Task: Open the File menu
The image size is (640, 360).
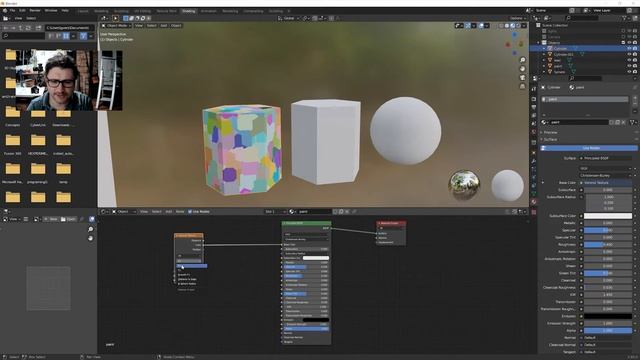Action: (12, 10)
